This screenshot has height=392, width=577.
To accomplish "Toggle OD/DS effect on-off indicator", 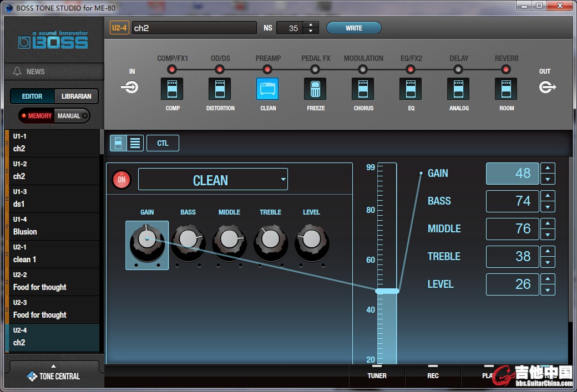I will (220, 69).
